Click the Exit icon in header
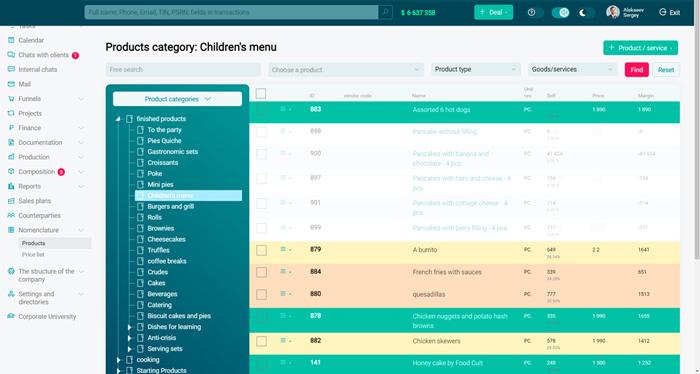 (662, 12)
